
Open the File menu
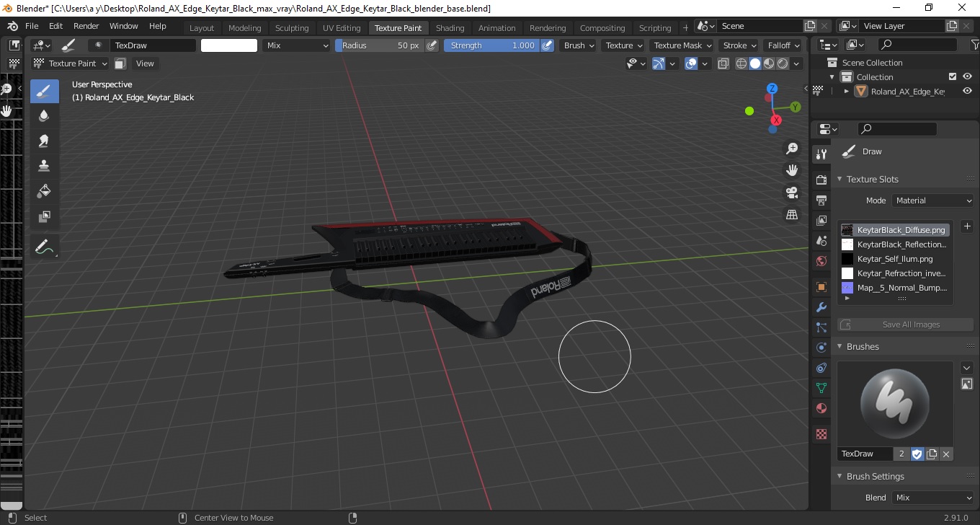(32, 26)
